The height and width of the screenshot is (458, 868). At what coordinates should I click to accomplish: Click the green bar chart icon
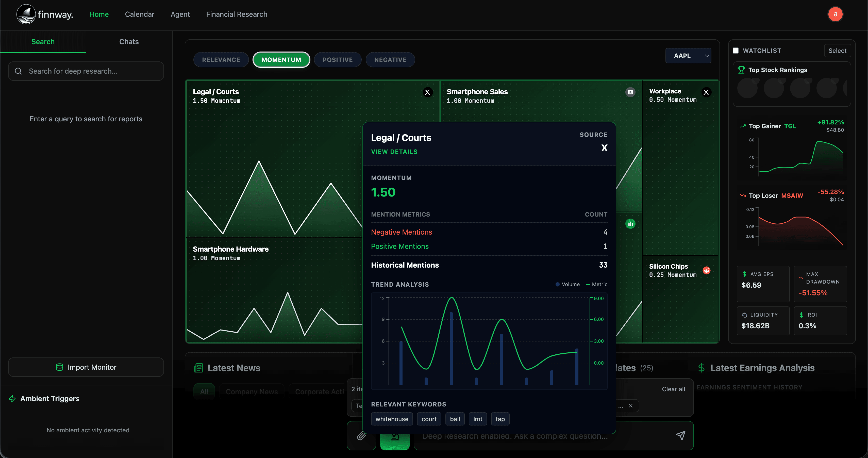tap(630, 223)
